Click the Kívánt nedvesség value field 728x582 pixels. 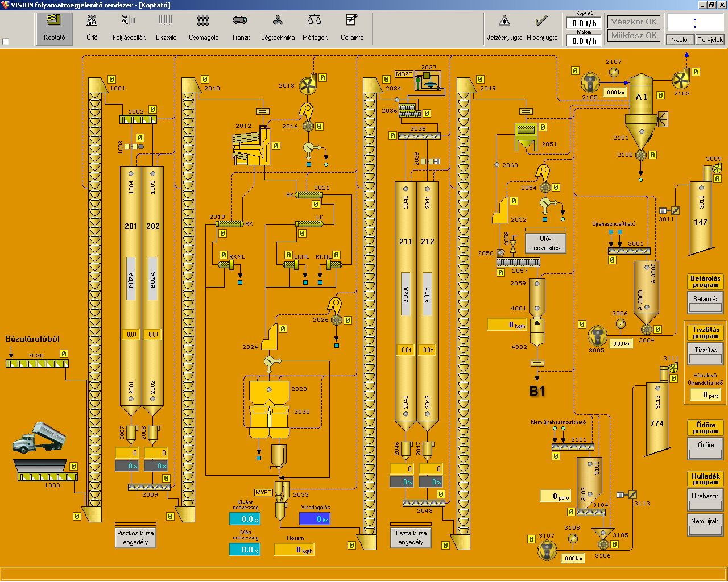(x=245, y=519)
